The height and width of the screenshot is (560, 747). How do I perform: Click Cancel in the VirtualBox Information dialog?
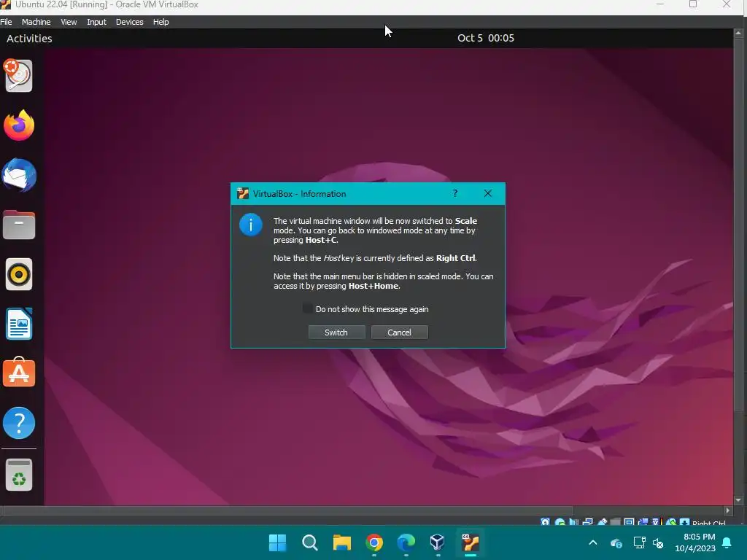point(399,332)
